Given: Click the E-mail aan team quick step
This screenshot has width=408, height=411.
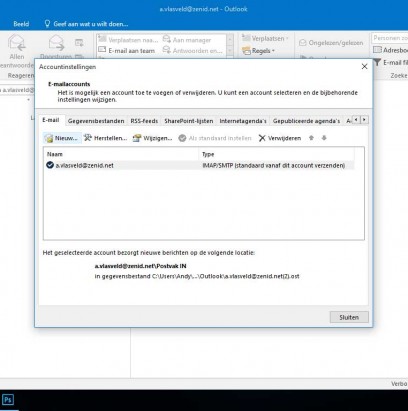Looking at the screenshot, I should (x=127, y=51).
